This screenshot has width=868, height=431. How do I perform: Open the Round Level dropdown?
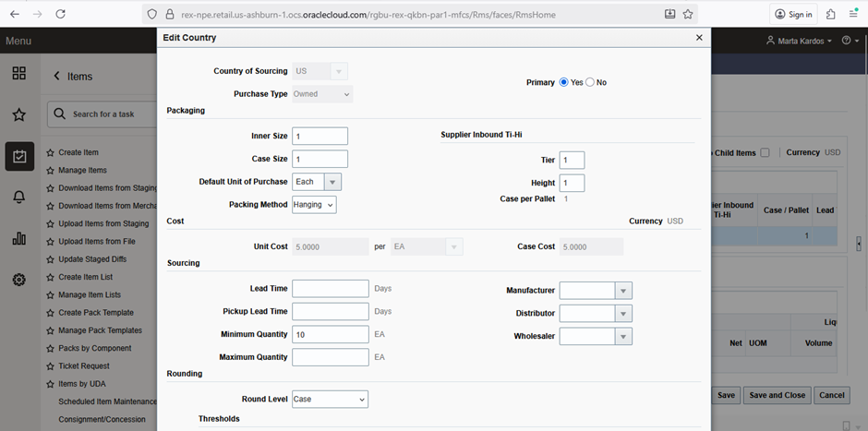pos(330,399)
